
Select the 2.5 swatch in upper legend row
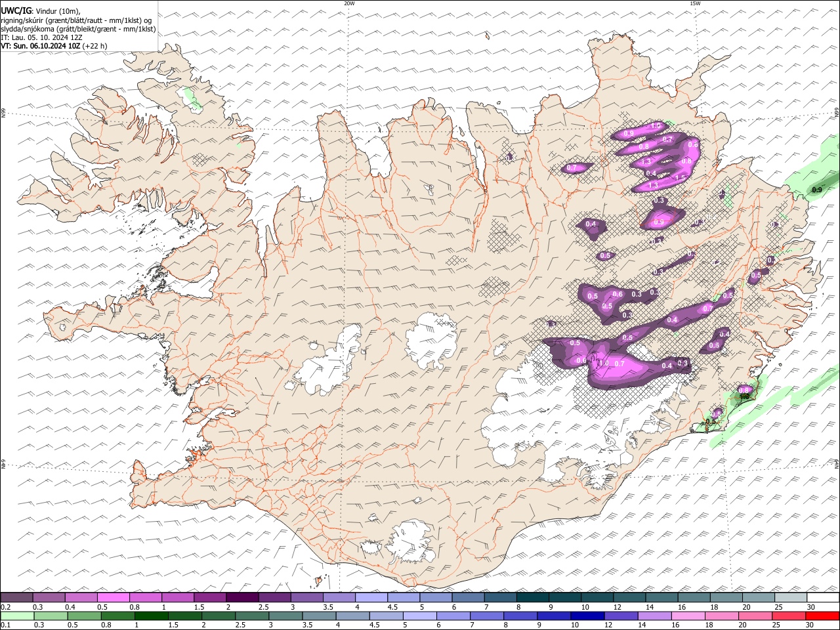[274, 597]
